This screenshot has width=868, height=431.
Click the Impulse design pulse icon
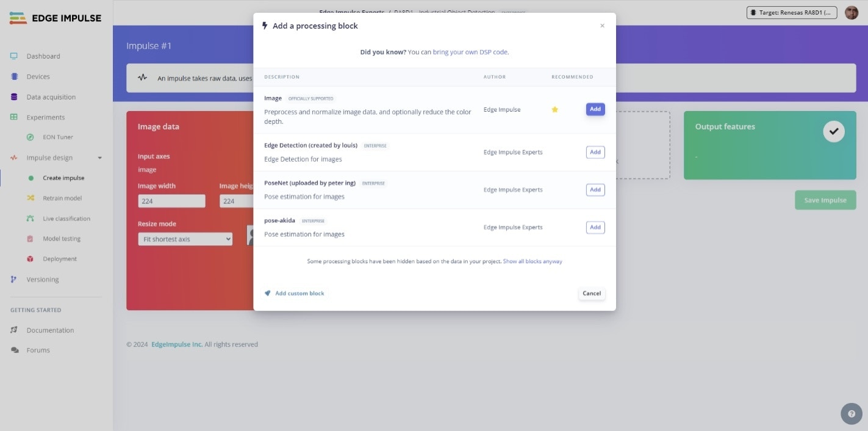[14, 158]
